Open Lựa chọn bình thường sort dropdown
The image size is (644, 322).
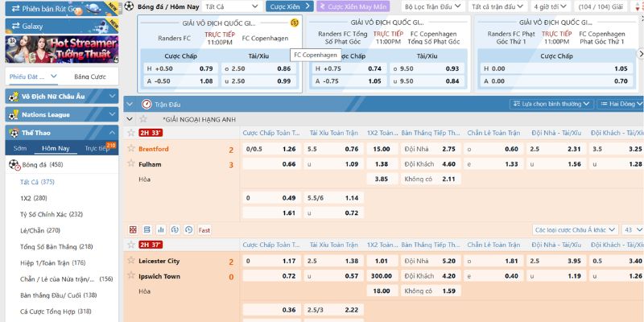[x=551, y=105]
